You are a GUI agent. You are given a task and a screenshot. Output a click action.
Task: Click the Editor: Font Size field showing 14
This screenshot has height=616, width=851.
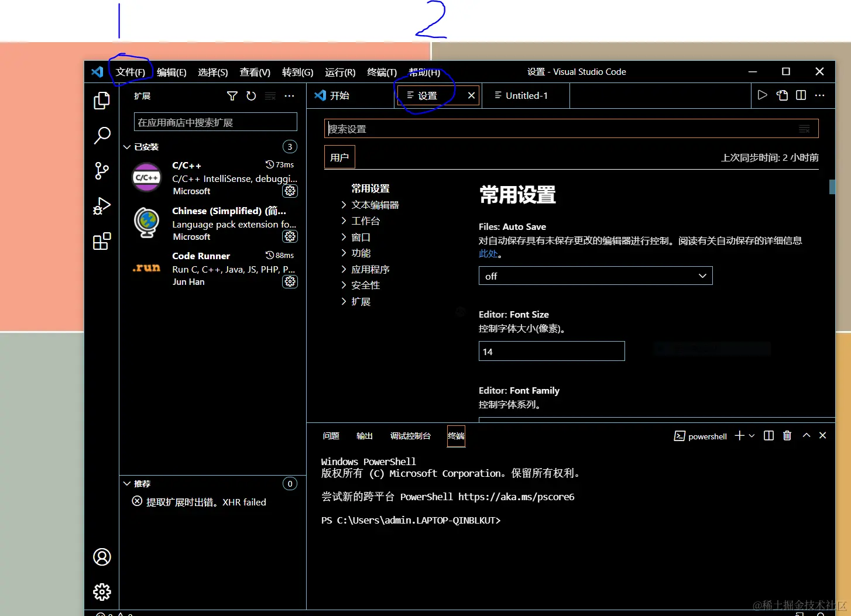[552, 352]
